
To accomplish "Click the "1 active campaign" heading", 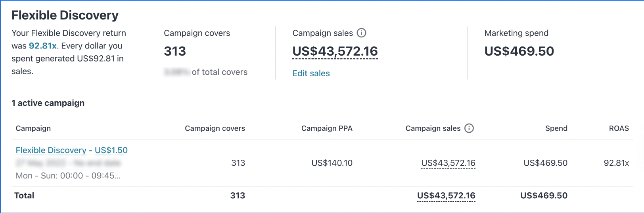I will pos(48,103).
